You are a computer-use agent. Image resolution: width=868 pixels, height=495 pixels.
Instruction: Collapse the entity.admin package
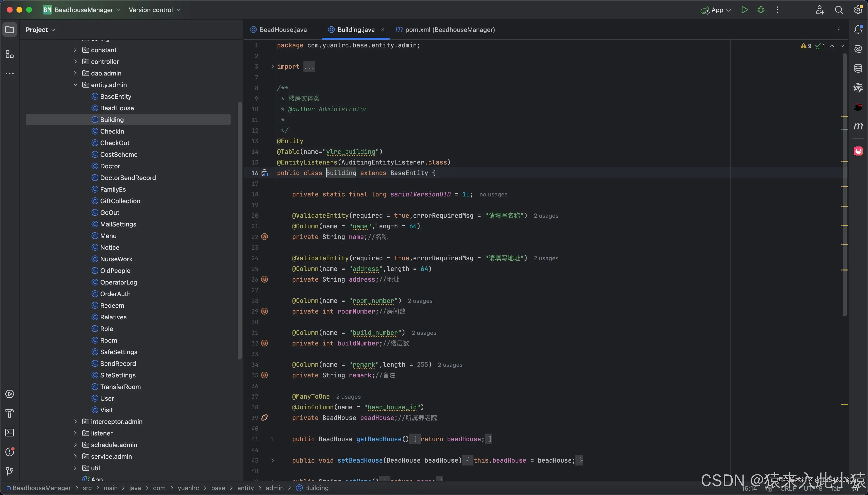point(76,85)
